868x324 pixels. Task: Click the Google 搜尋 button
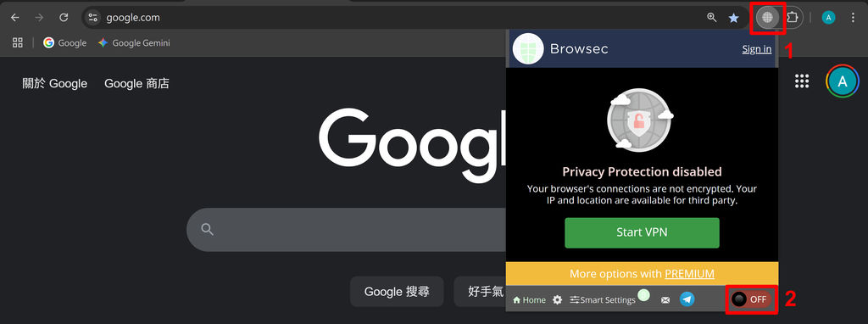[397, 291]
